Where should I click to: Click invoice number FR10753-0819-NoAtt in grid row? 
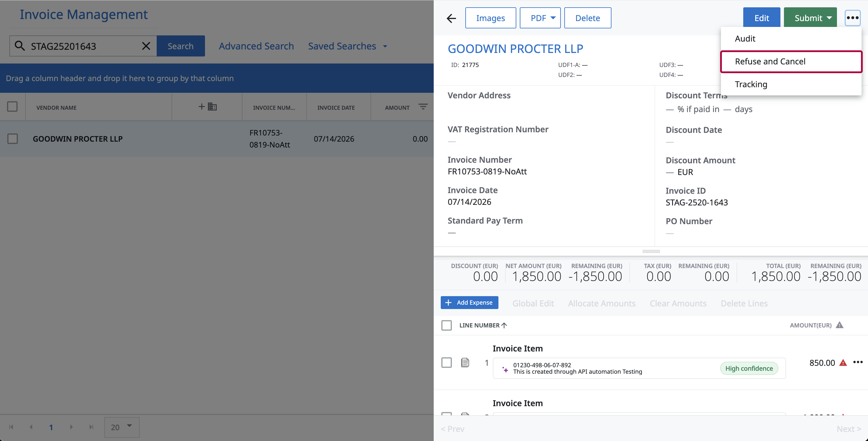(x=269, y=139)
